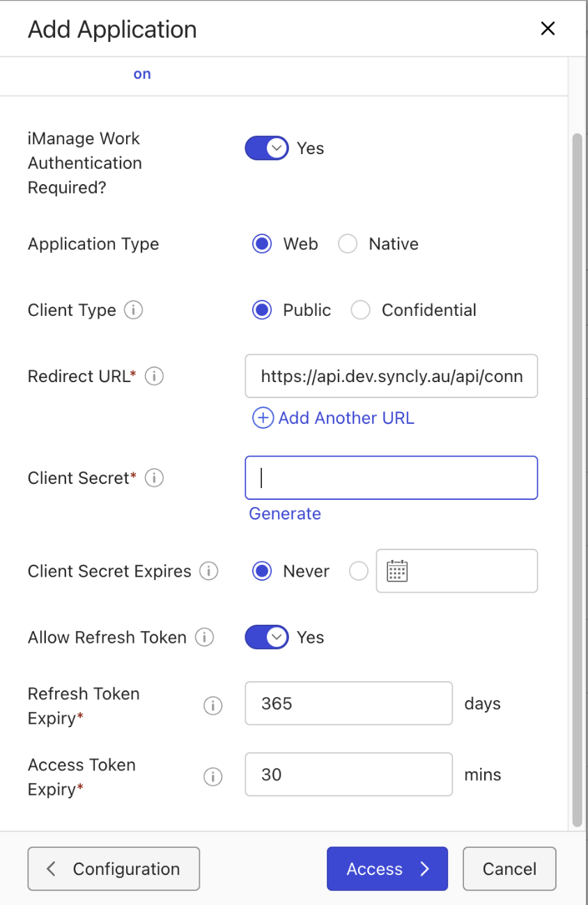
Task: Select Never for client secret expiry
Action: [x=261, y=571]
